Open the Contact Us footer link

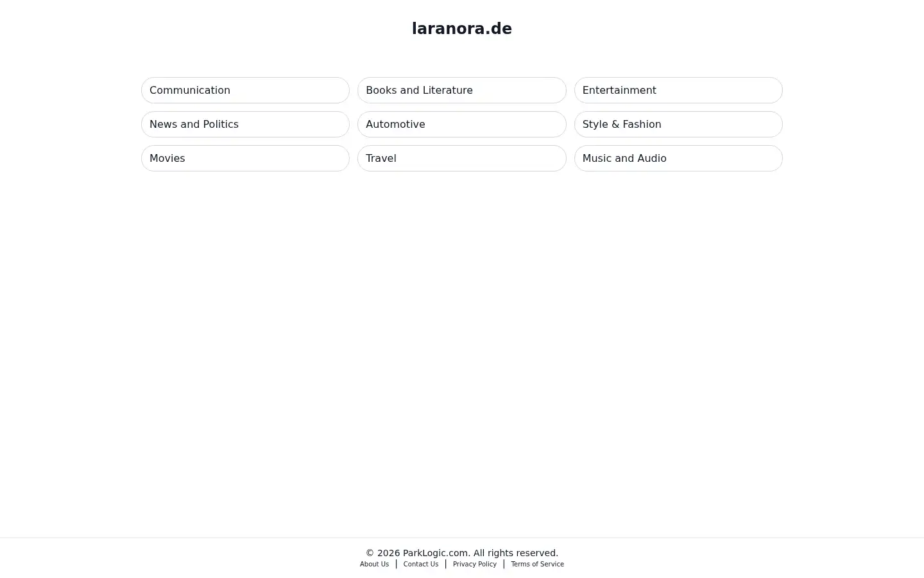[421, 564]
